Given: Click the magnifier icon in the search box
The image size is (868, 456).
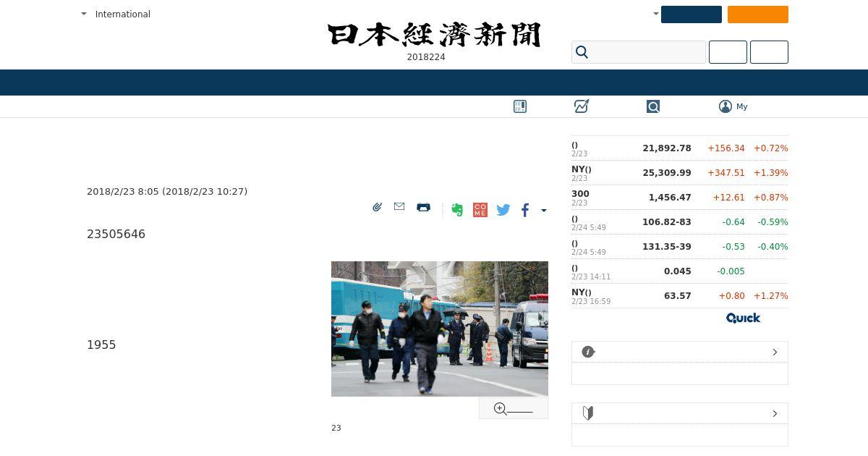Looking at the screenshot, I should pyautogui.click(x=582, y=52).
